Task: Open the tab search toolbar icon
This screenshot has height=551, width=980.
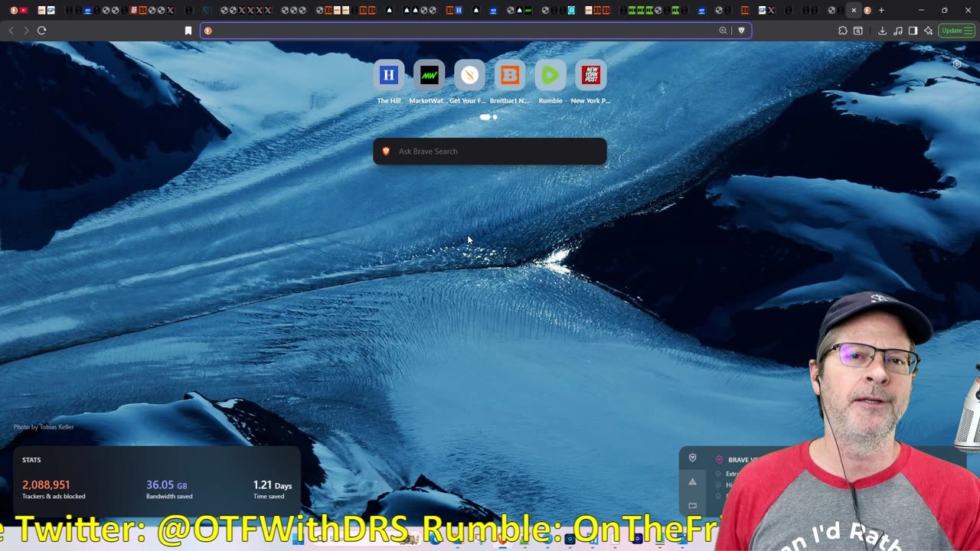Action: (858, 31)
